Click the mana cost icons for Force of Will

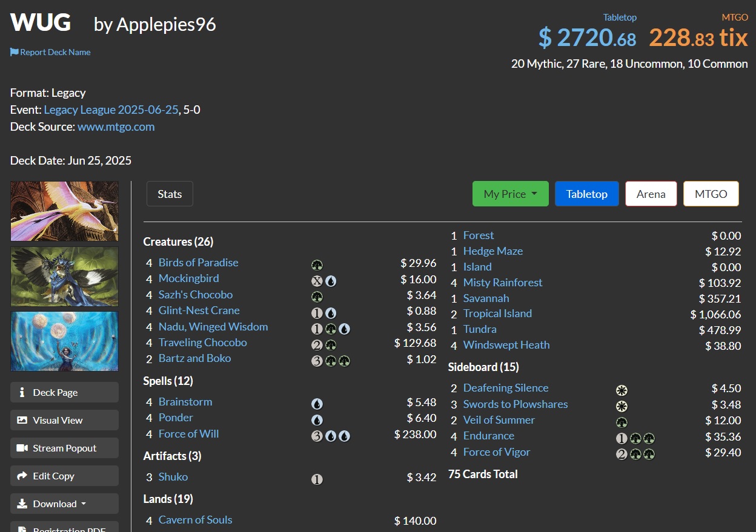(x=331, y=436)
